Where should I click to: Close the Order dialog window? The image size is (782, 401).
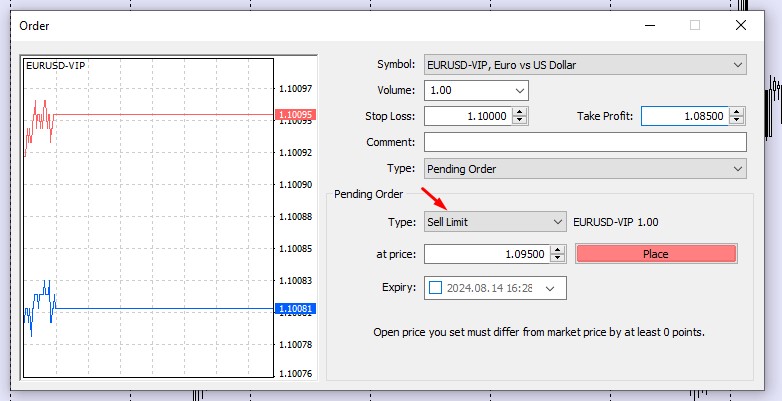740,25
